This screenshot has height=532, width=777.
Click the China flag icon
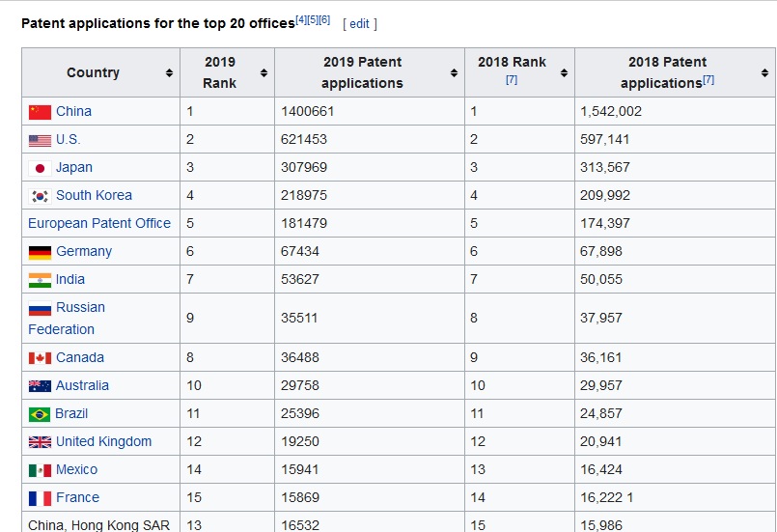click(x=40, y=112)
